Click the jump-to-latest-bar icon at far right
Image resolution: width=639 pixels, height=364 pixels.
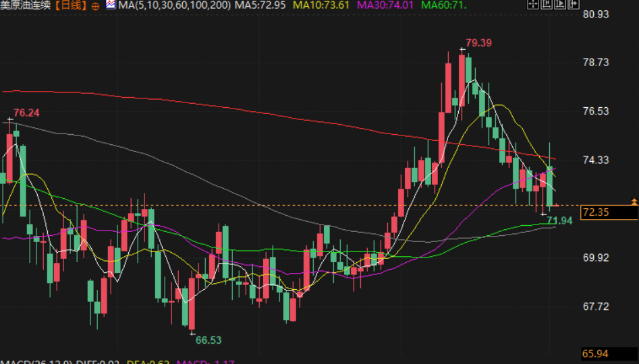coord(574,5)
